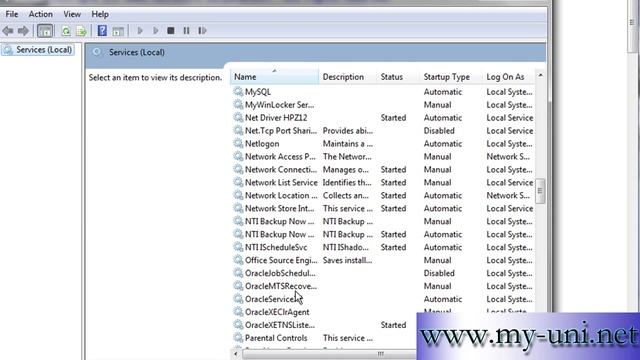Select the OracleMTSRecove... service
This screenshot has height=360, width=640.
tap(280, 287)
